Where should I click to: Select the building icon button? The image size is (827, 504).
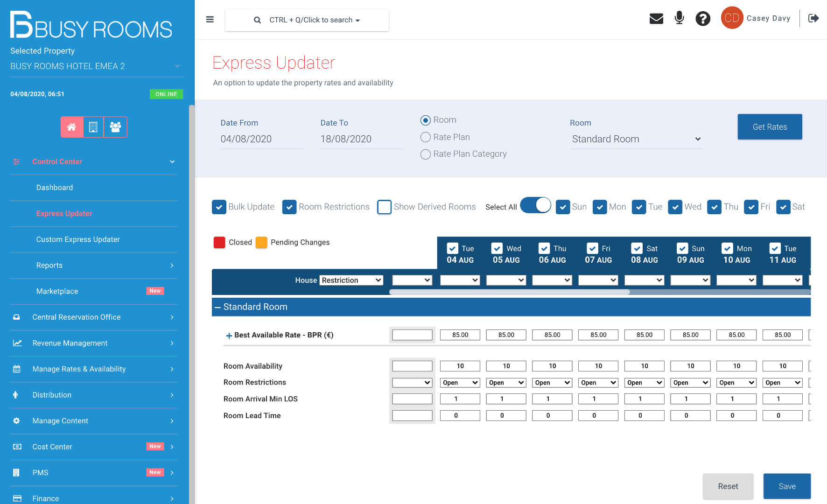click(93, 127)
